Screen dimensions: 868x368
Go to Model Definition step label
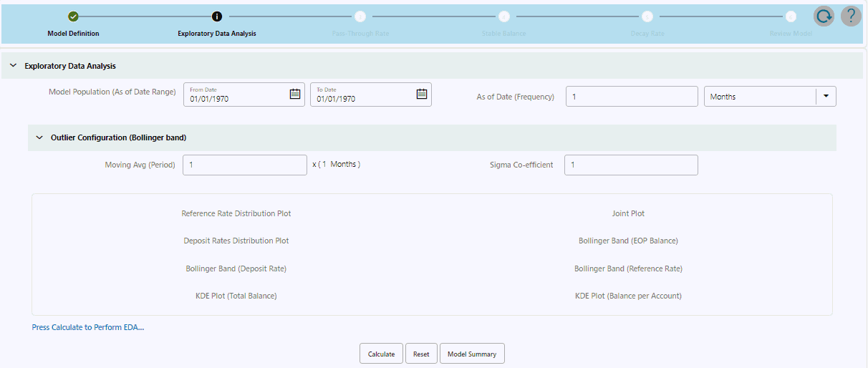(x=73, y=34)
